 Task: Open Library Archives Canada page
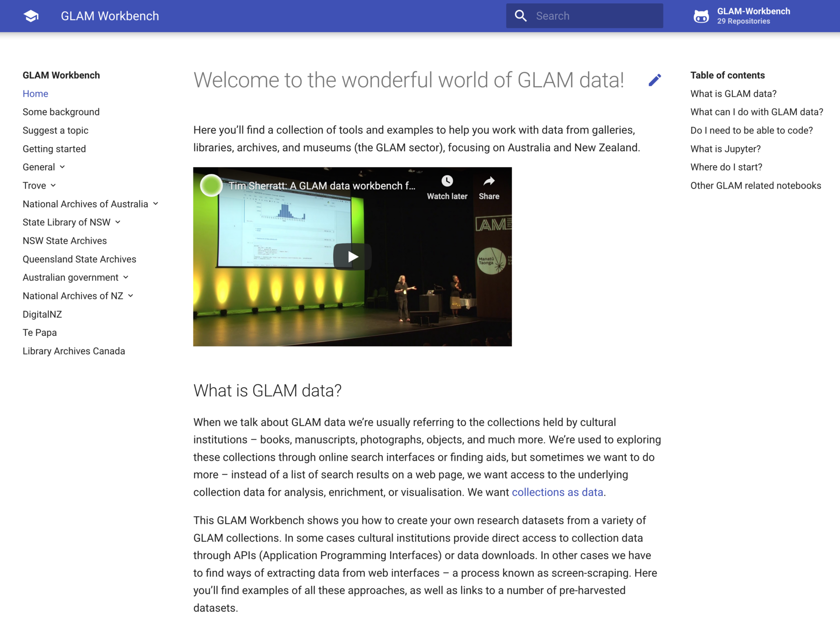click(x=74, y=351)
